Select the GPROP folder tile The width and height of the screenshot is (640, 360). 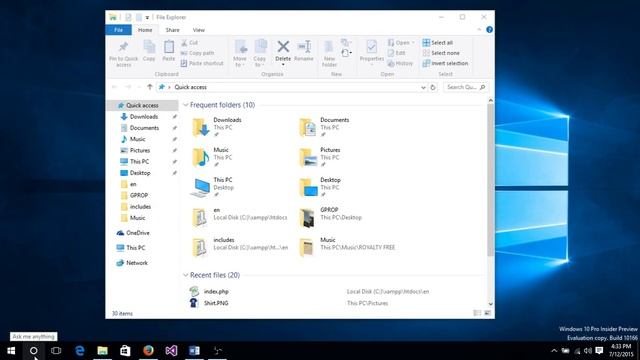pos(330,217)
